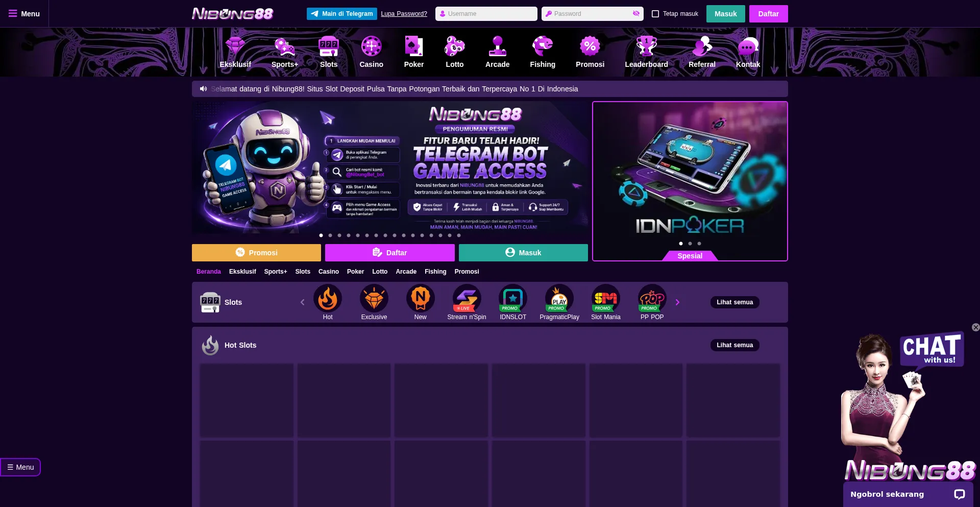The width and height of the screenshot is (980, 507).
Task: Show previous slot providers with left chevron
Action: tap(302, 302)
